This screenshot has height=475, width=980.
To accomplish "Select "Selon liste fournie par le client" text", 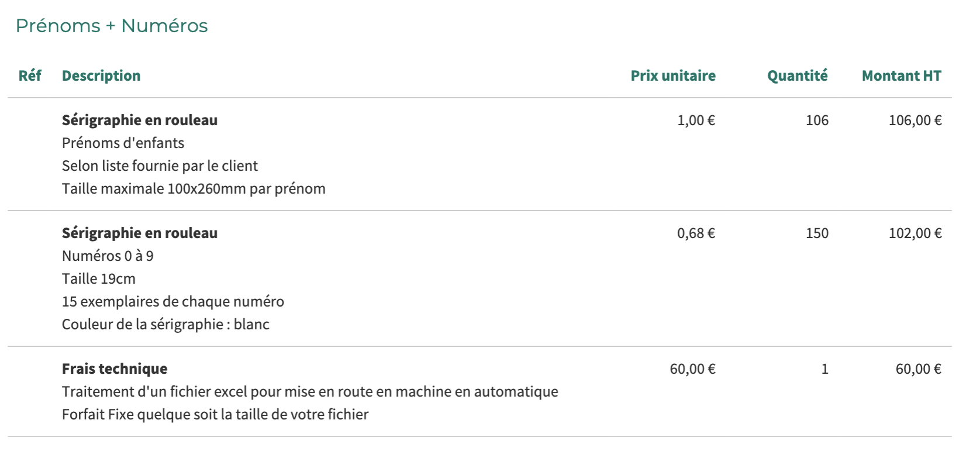I will coord(160,166).
